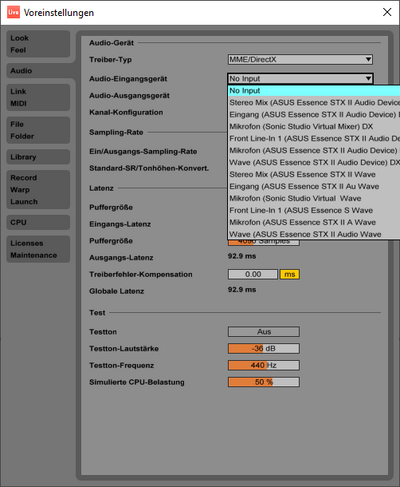
Task: Choose the highlighted No Input list entry
Action: point(314,91)
